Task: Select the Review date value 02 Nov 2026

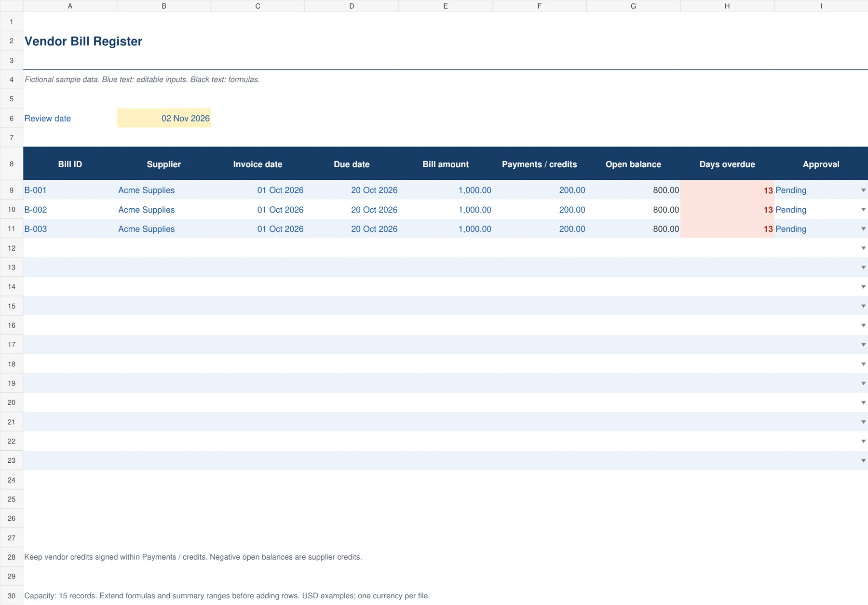Action: coord(164,118)
